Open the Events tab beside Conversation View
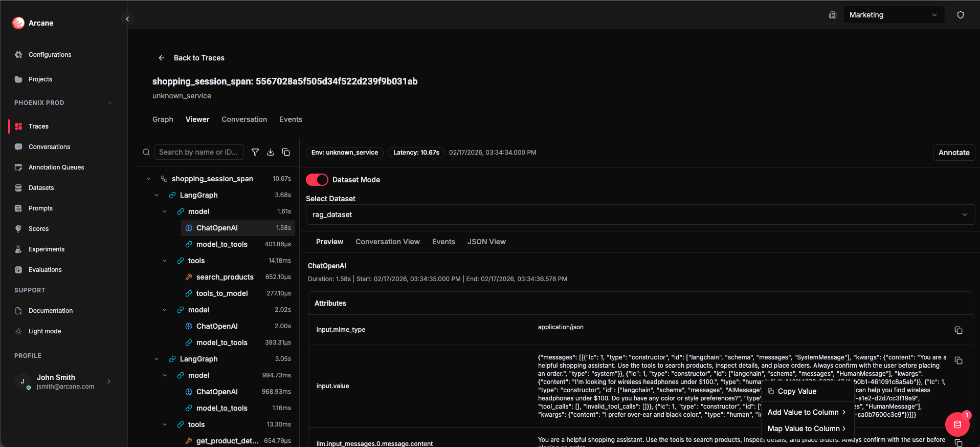This screenshot has height=447, width=980. [x=443, y=242]
